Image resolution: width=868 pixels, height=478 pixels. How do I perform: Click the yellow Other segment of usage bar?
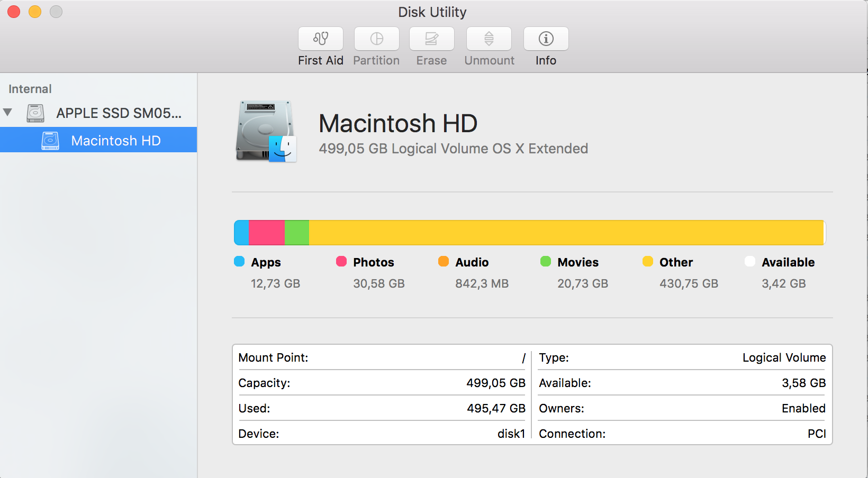(566, 233)
